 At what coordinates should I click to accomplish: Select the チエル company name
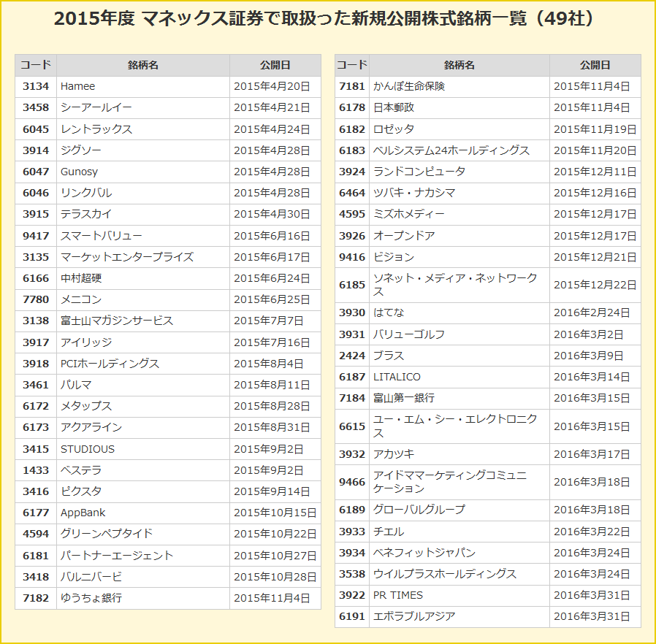click(389, 532)
